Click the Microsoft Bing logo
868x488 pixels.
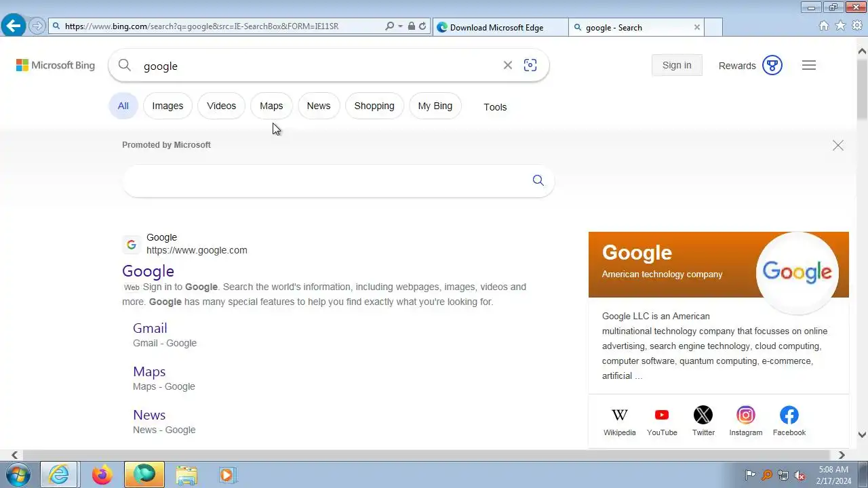point(56,65)
